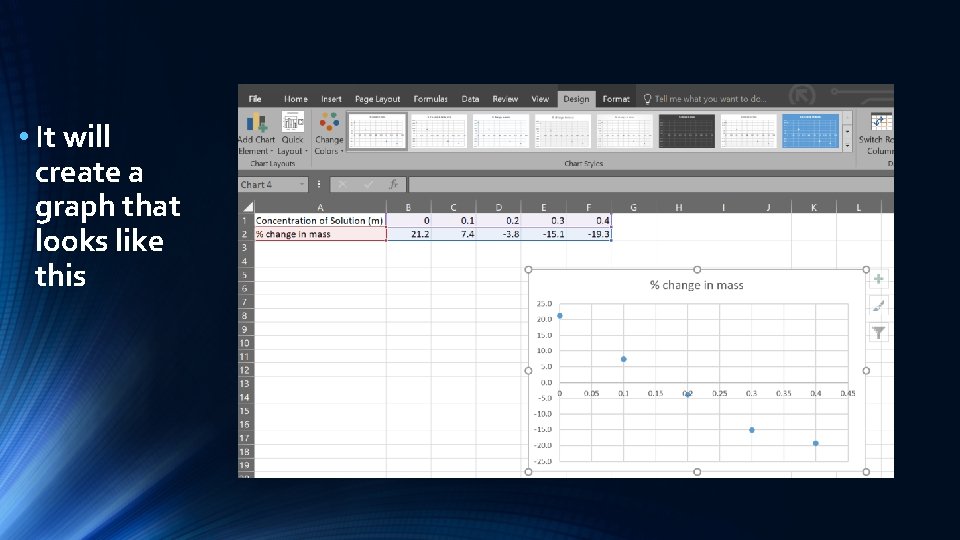Viewport: 960px width, 540px height.
Task: Click the Chart Styles paintbrush button
Action: tap(879, 306)
